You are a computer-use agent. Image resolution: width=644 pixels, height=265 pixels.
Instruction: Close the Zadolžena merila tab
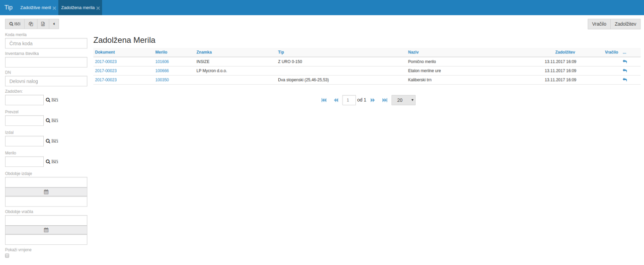pos(98,9)
